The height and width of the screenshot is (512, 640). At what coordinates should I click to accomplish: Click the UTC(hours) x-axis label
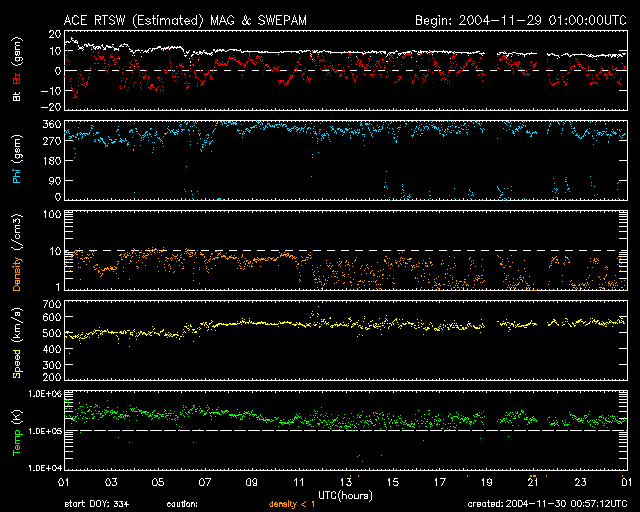tap(346, 494)
